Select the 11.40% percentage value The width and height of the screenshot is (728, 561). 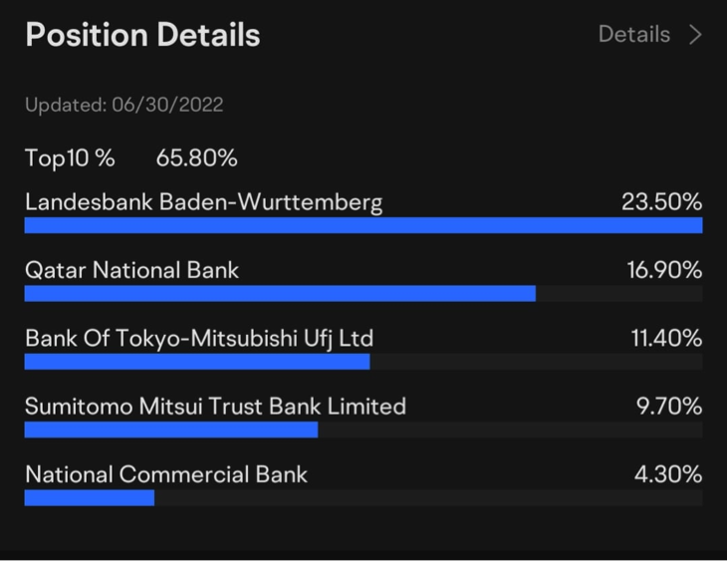666,338
